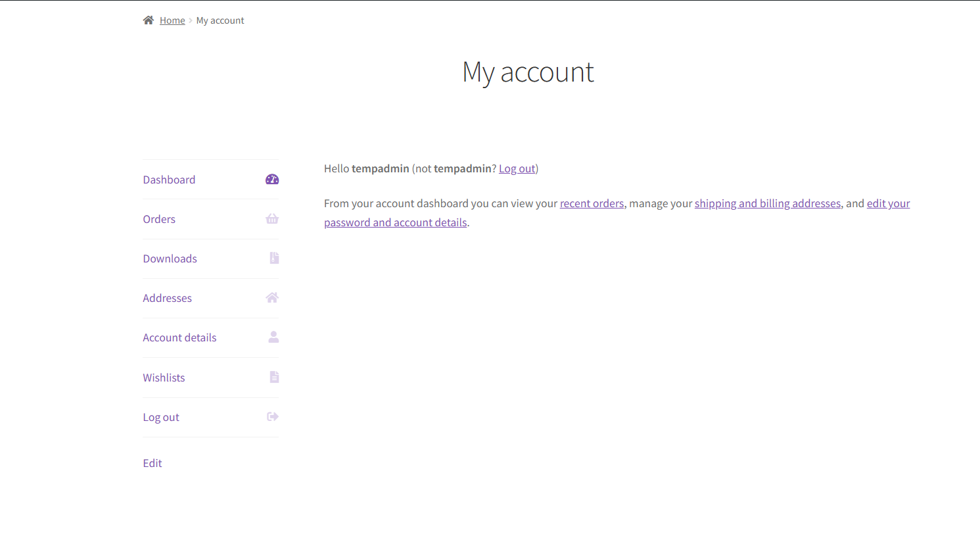This screenshot has height=542, width=980.
Task: View Wishlists from the sidebar menu
Action: (x=164, y=378)
